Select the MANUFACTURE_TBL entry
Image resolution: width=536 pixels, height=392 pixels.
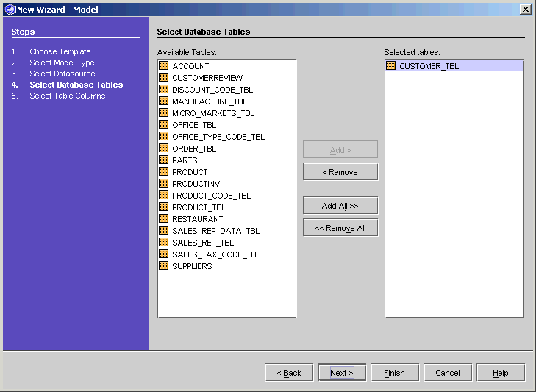(x=210, y=101)
